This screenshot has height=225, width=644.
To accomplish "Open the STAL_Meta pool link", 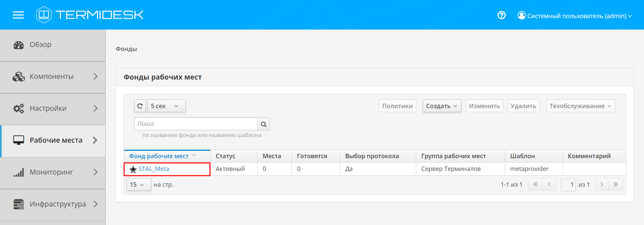I will tap(154, 169).
